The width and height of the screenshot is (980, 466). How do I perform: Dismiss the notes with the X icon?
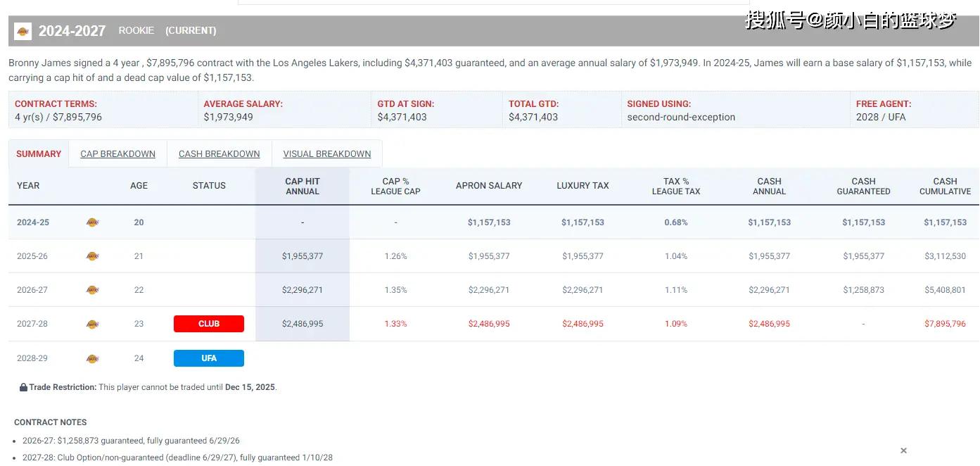click(903, 451)
